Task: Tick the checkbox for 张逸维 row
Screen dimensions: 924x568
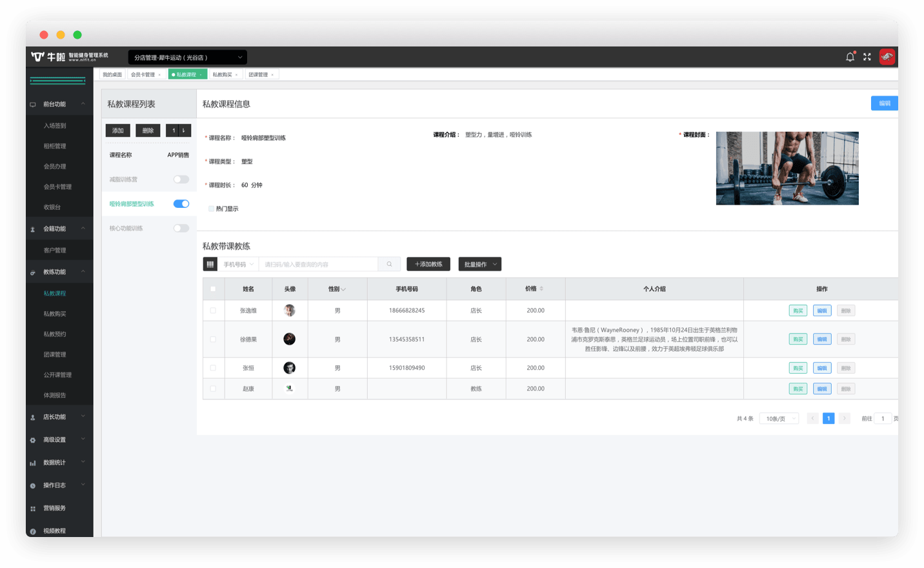Action: (213, 310)
